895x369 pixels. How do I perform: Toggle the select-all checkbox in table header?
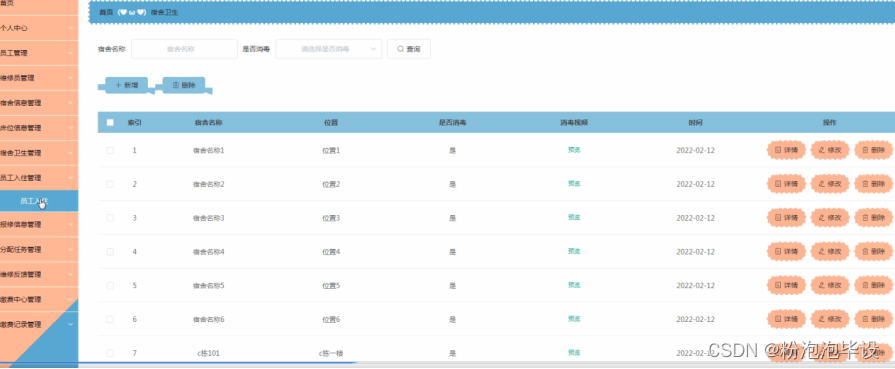pos(110,122)
